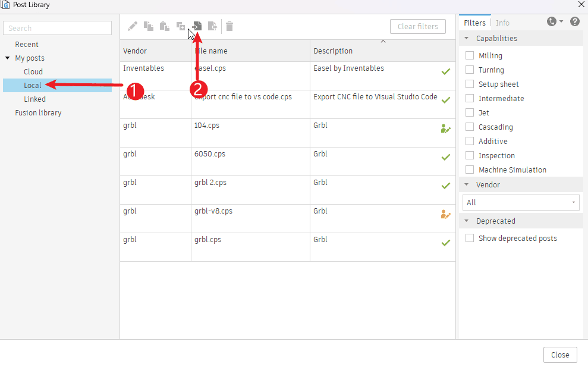Select the Filters tab
The image size is (588, 370).
pos(474,23)
